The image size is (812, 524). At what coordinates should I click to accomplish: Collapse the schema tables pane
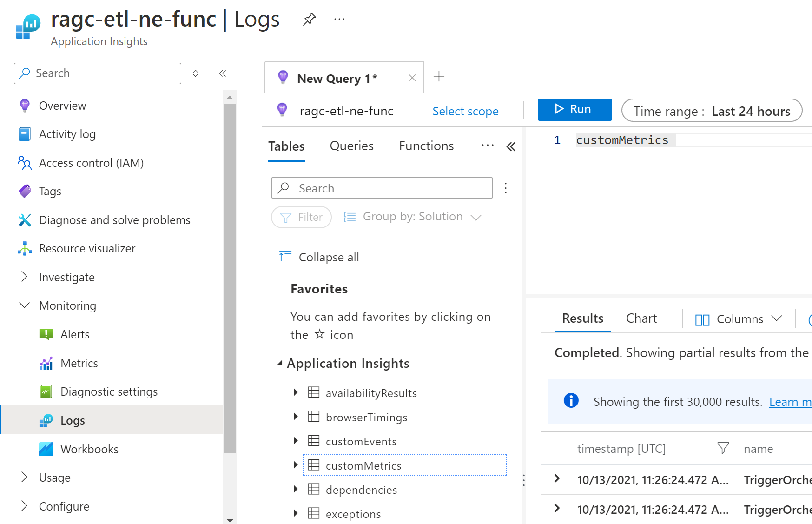[511, 146]
